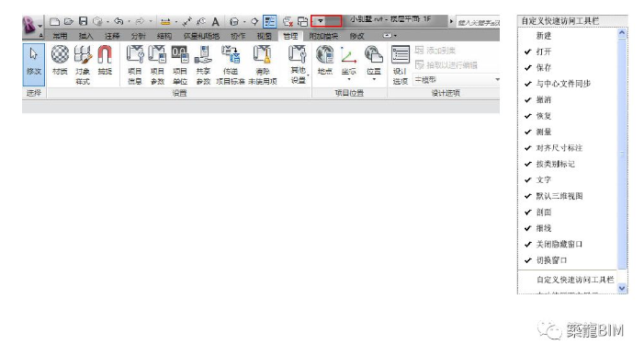The height and width of the screenshot is (356, 644).
Task: Click the 地点 (Location) globe icon
Action: tap(325, 61)
